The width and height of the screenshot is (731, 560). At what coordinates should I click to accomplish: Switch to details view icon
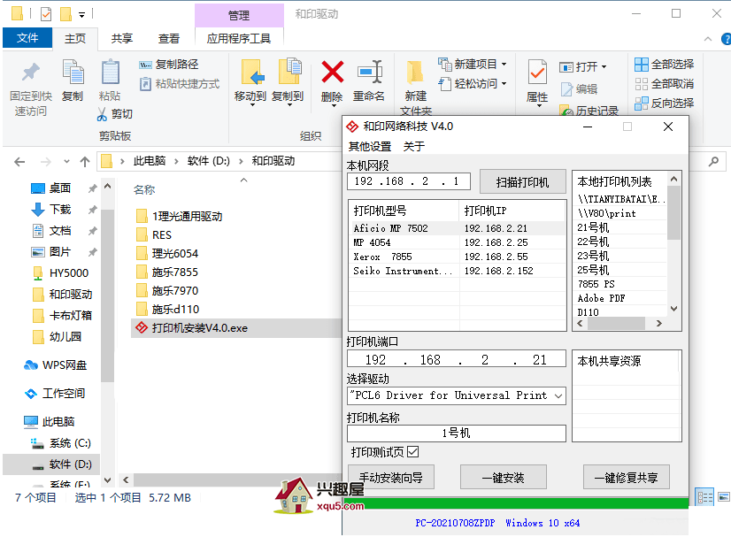tap(704, 497)
